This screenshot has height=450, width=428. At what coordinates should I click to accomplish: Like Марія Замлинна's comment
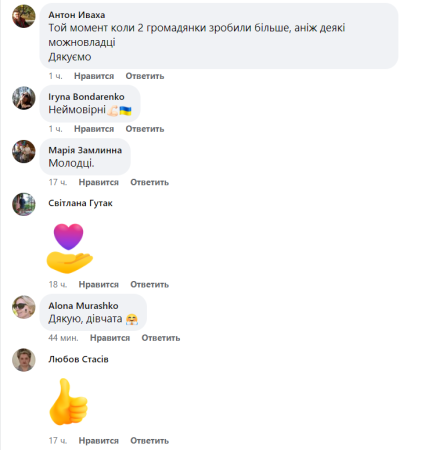[x=99, y=182]
